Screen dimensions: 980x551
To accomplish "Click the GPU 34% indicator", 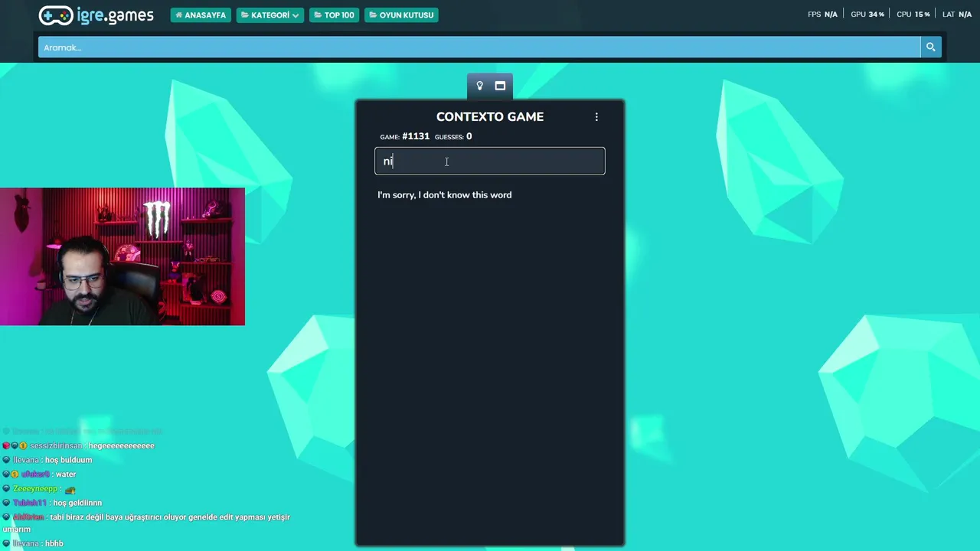I will (x=867, y=15).
